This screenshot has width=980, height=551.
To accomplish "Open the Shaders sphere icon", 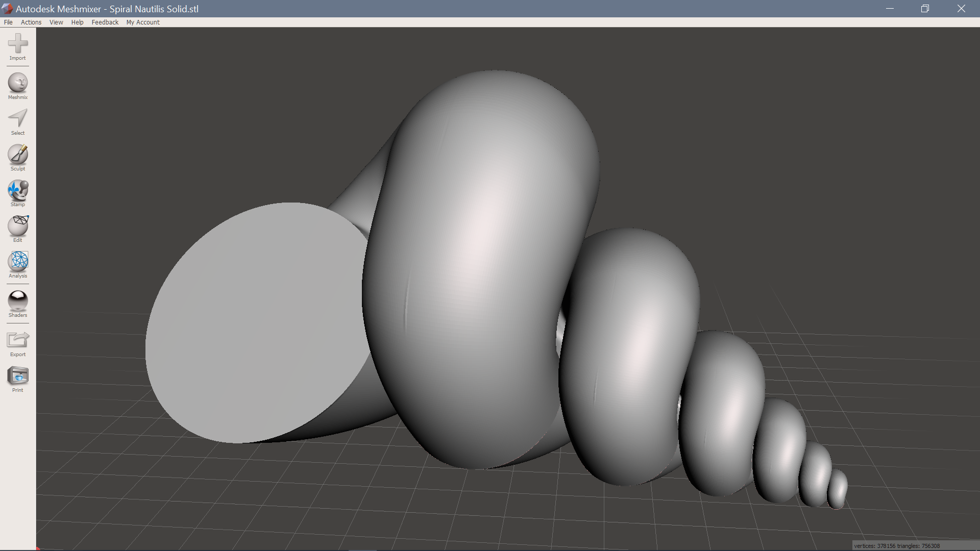I will click(18, 300).
